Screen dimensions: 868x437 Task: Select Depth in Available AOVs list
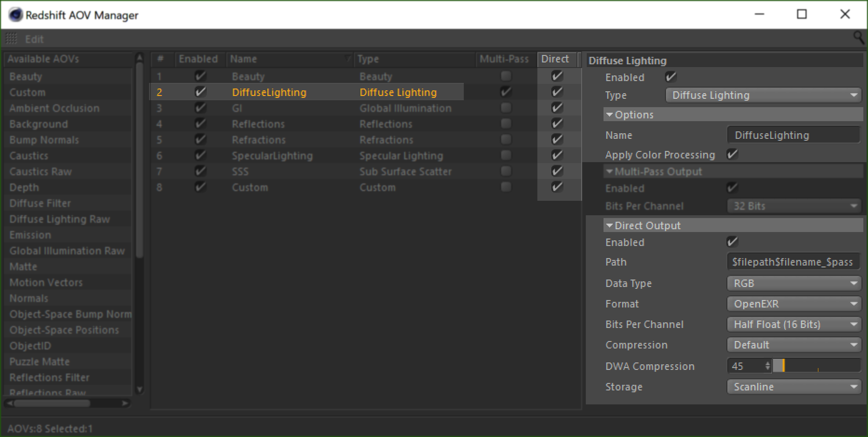[x=24, y=187]
